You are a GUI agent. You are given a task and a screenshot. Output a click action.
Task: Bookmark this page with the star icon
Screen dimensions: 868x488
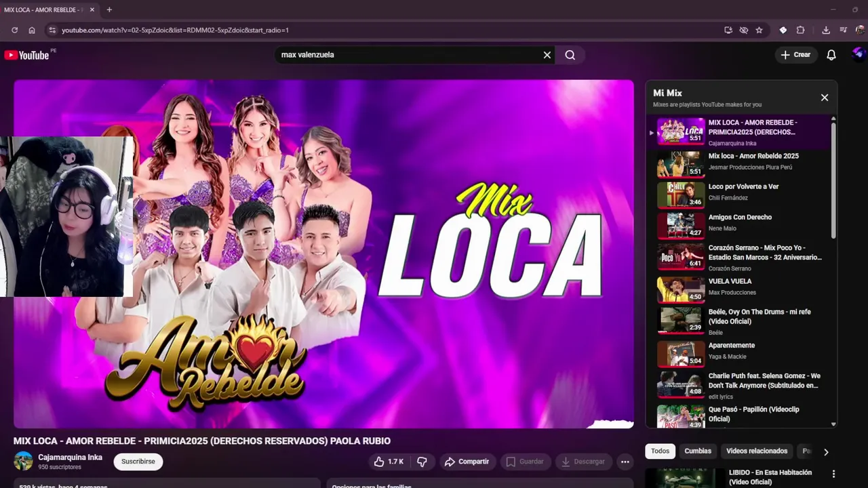coord(759,30)
